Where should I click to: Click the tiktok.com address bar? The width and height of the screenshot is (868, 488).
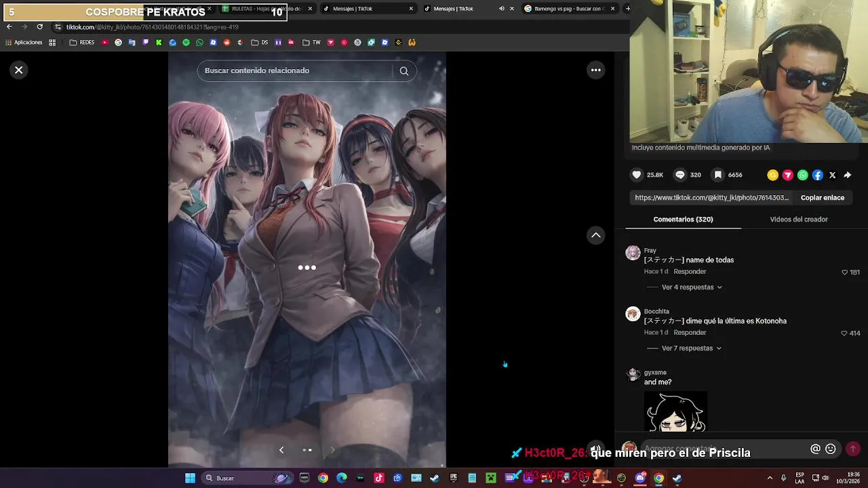(x=339, y=27)
